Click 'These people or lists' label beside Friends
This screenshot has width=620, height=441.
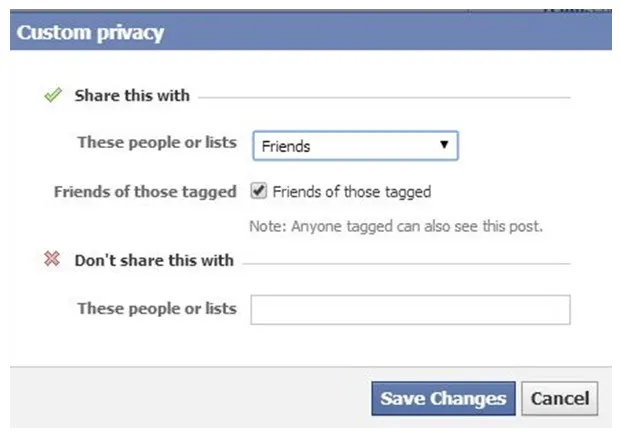click(157, 143)
